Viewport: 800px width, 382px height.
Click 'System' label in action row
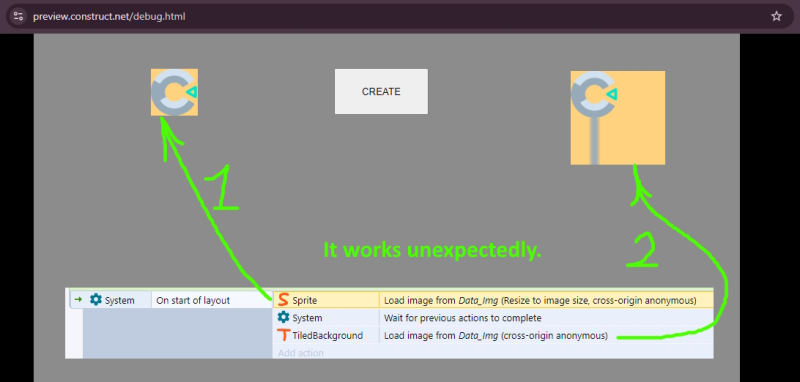point(307,318)
